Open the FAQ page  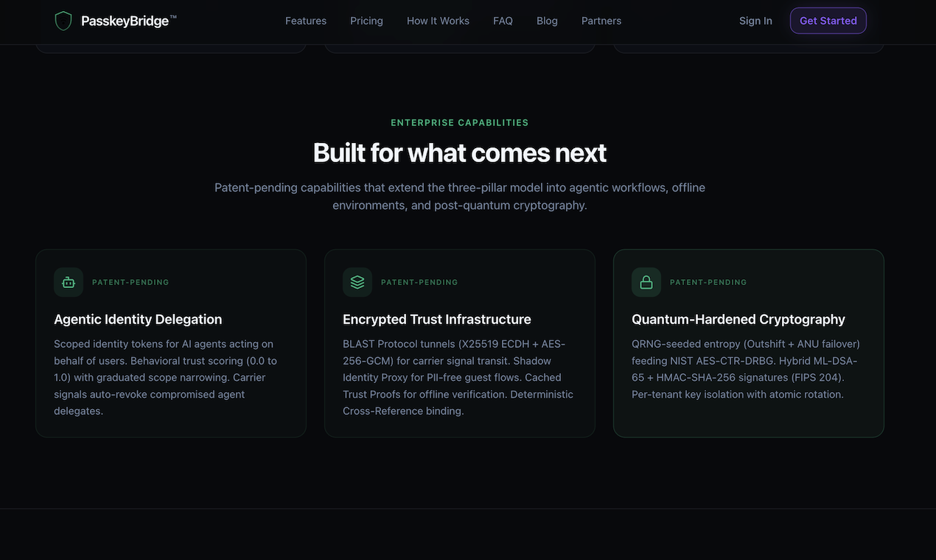pyautogui.click(x=503, y=20)
